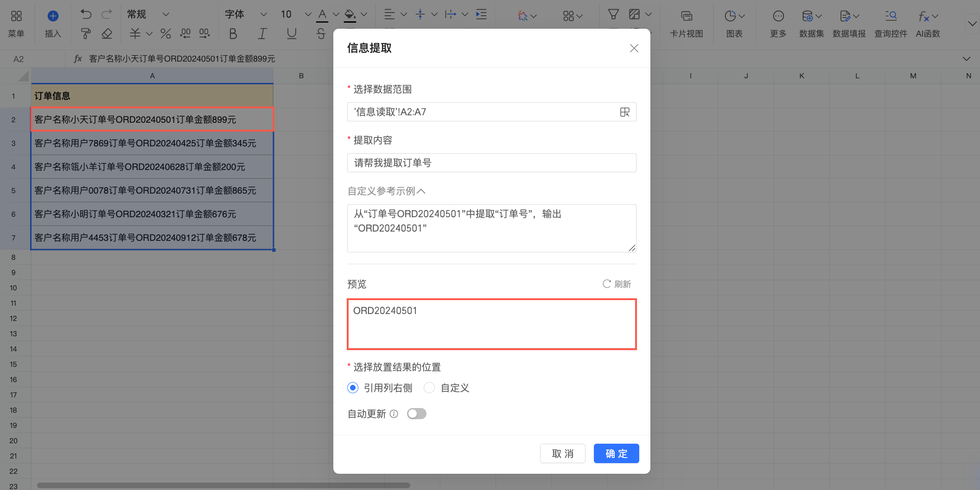
Task: Select column A header
Action: [x=153, y=76]
